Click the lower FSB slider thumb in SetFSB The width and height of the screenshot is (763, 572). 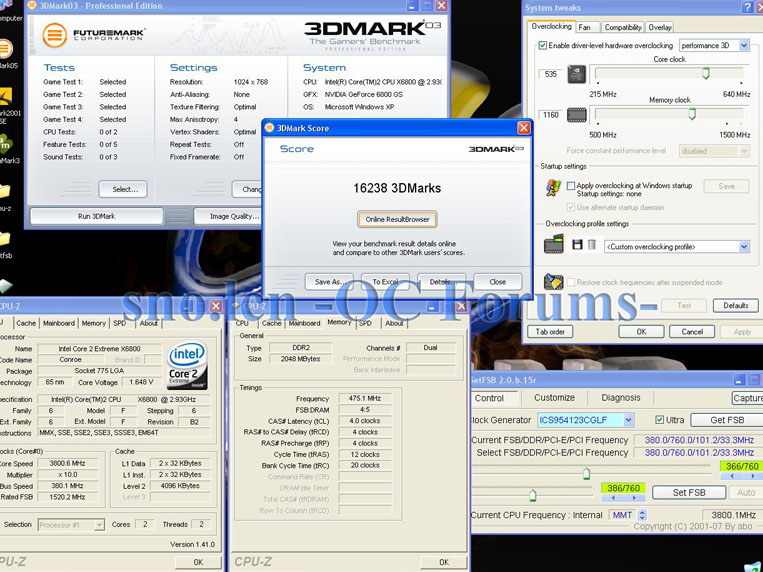coord(532,496)
